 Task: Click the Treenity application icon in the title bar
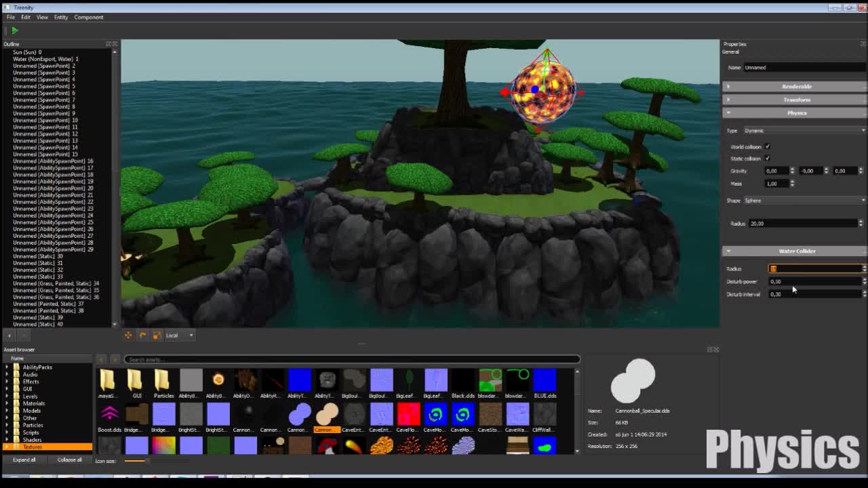coord(8,7)
